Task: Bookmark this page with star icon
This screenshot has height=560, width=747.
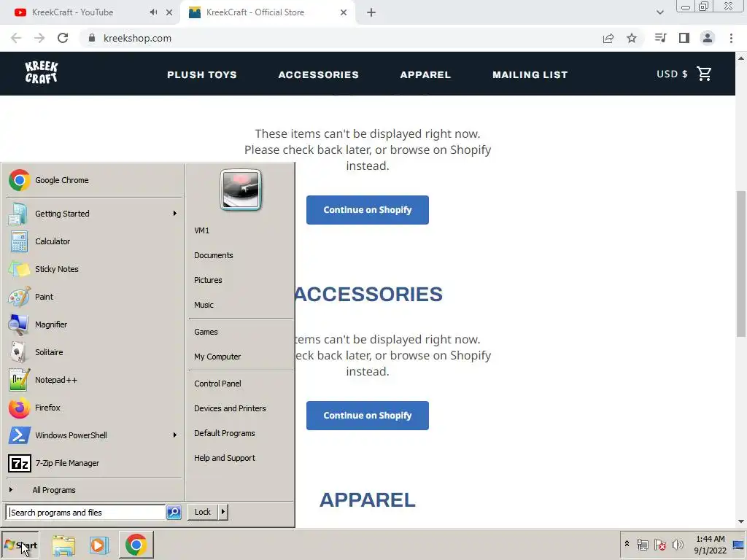Action: click(632, 38)
